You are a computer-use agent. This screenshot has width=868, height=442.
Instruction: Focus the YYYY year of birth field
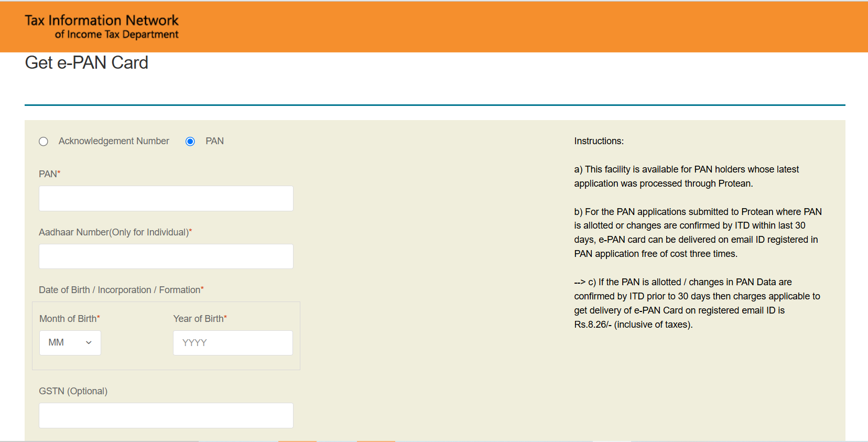point(233,343)
